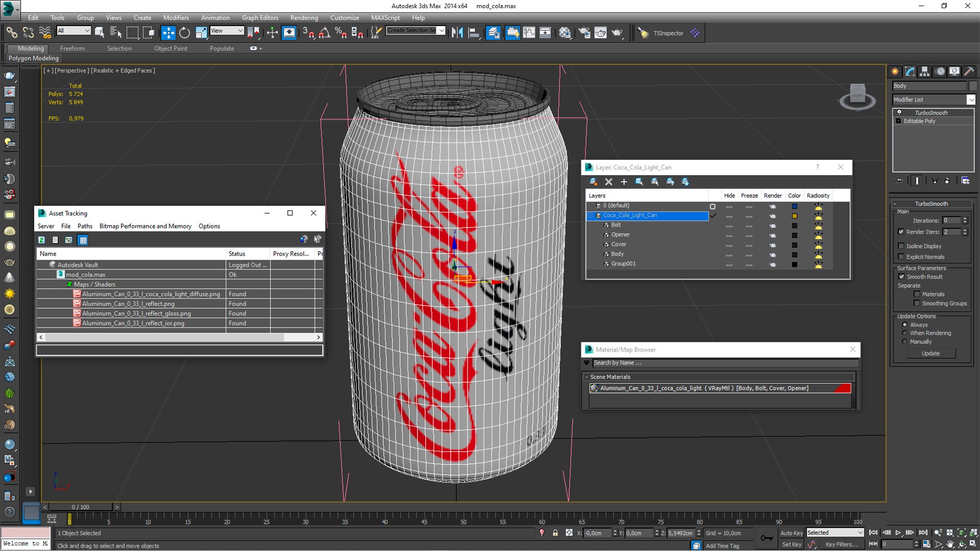The width and height of the screenshot is (980, 551).
Task: Open the Selected key filter dropdown
Action: tap(835, 533)
